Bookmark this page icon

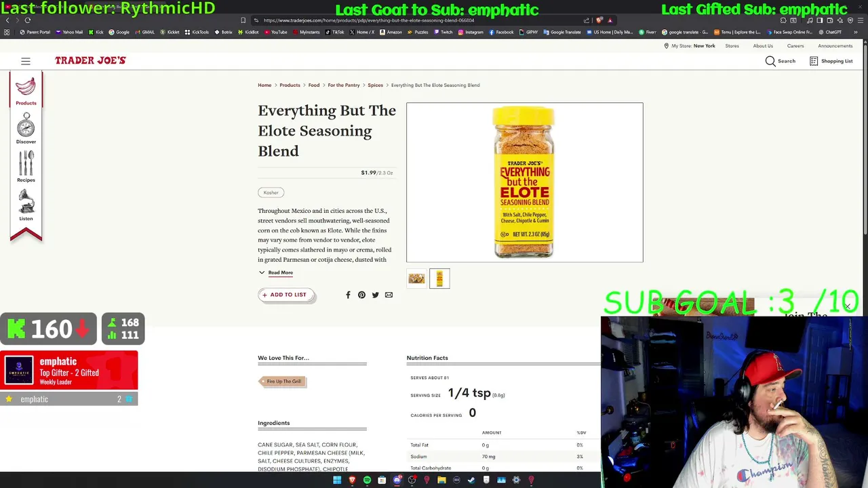click(243, 20)
